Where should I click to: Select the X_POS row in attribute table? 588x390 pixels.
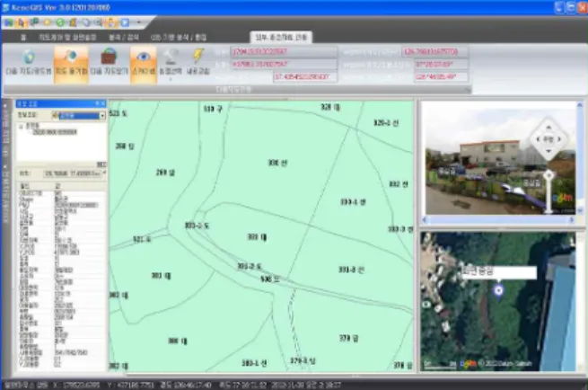tap(62, 246)
